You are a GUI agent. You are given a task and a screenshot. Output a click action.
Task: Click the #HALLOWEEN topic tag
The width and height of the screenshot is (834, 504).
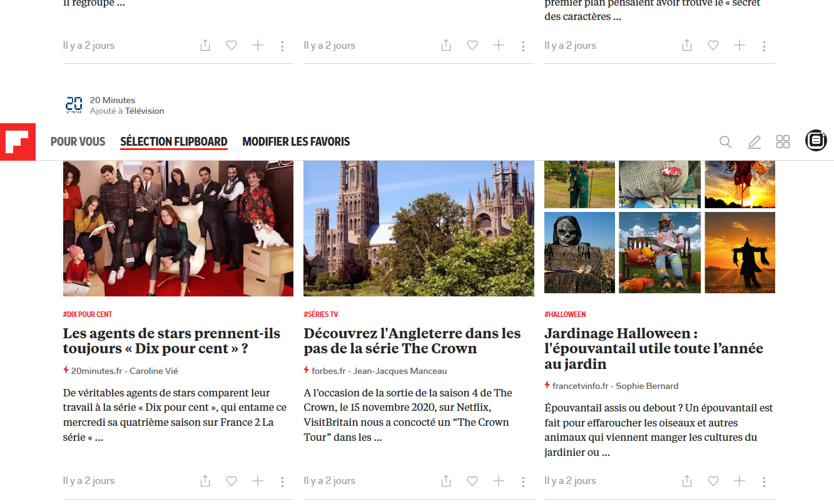pyautogui.click(x=565, y=315)
